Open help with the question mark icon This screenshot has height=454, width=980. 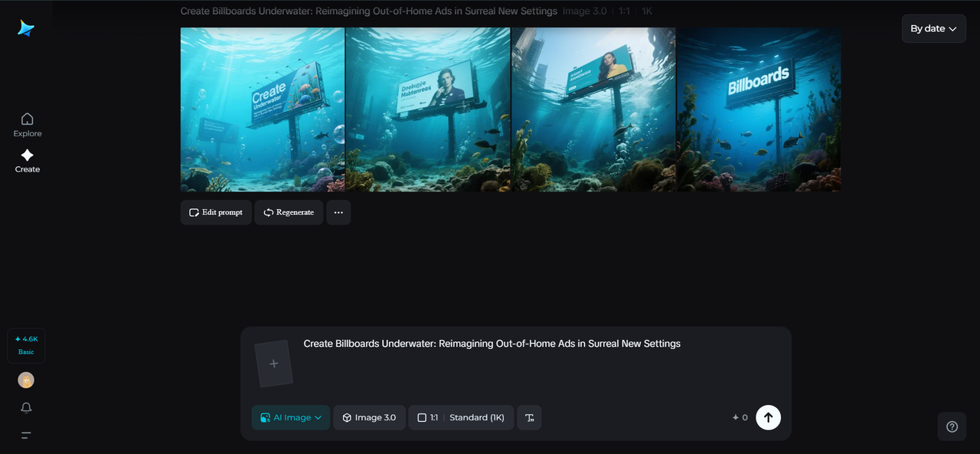(x=952, y=426)
